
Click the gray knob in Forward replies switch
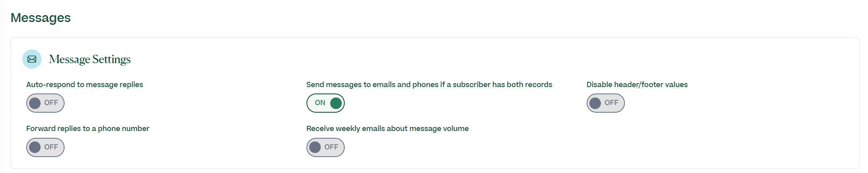point(35,147)
